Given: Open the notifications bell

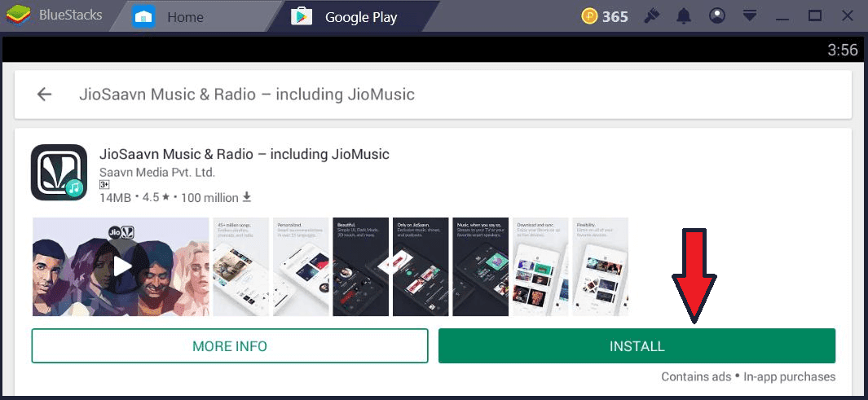Looking at the screenshot, I should point(684,16).
